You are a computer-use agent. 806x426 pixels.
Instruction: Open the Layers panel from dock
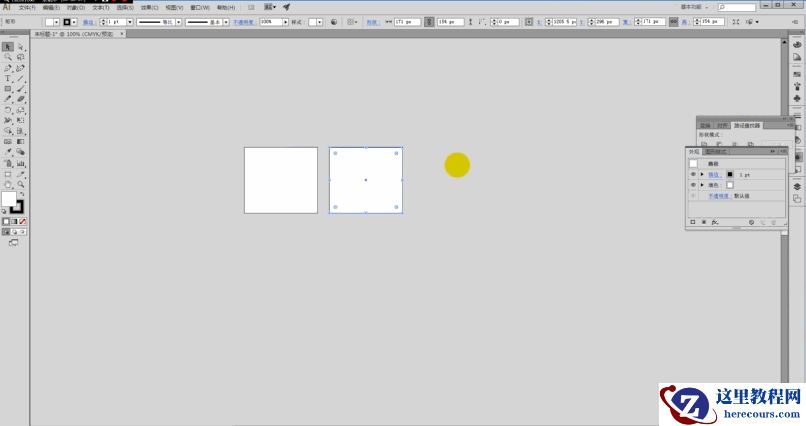point(797,187)
